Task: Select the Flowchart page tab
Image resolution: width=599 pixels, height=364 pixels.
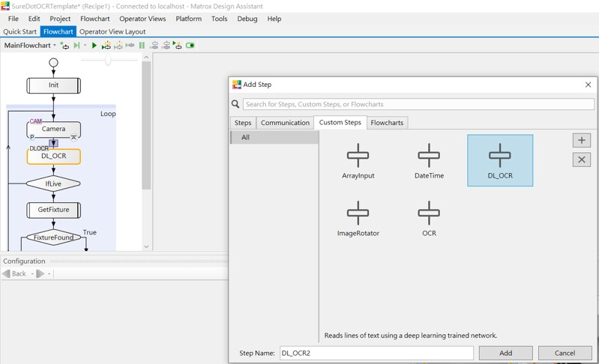Action: pyautogui.click(x=58, y=31)
